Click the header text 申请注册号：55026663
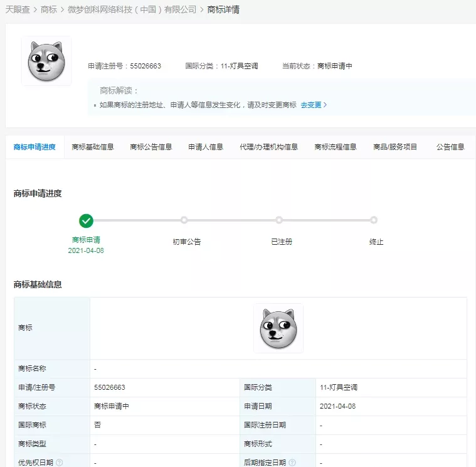 [124, 66]
